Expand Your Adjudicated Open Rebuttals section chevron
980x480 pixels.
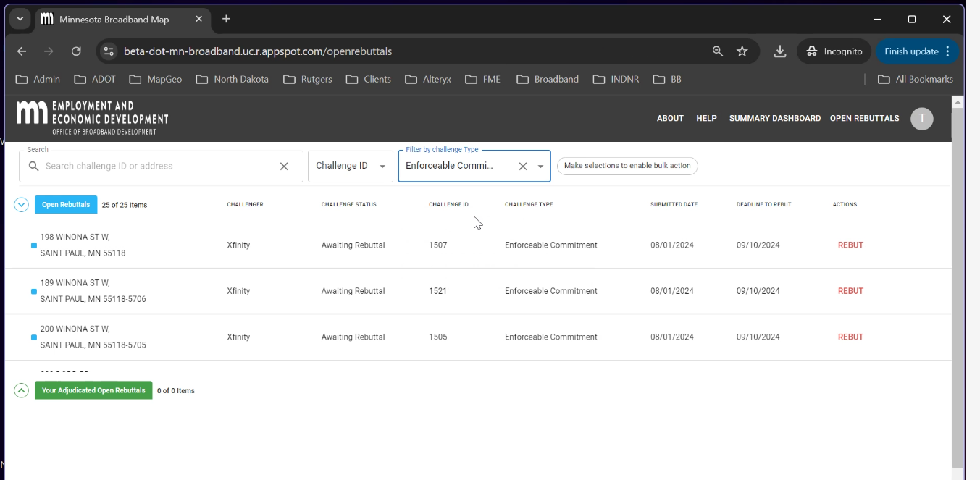point(21,391)
